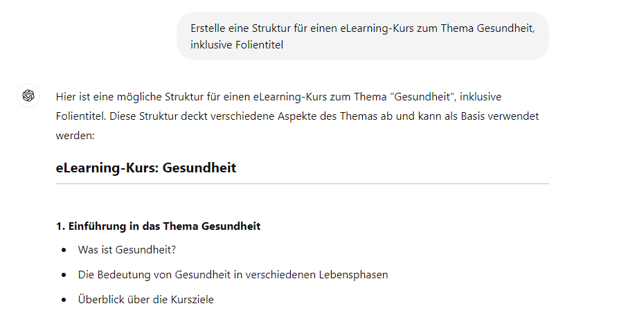Click the bullet dot before "Die Bedeutung von Gesundheit"
Viewport: 644px width, 315px height.
(64, 275)
